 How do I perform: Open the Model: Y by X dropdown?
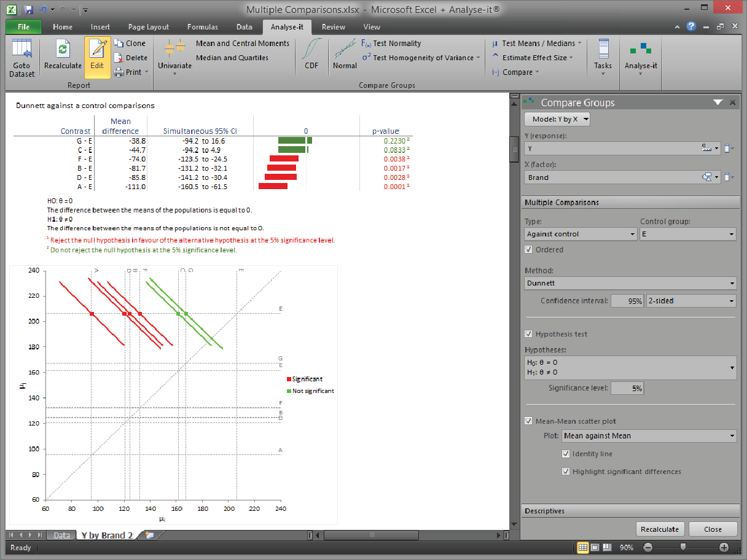pyautogui.click(x=557, y=119)
